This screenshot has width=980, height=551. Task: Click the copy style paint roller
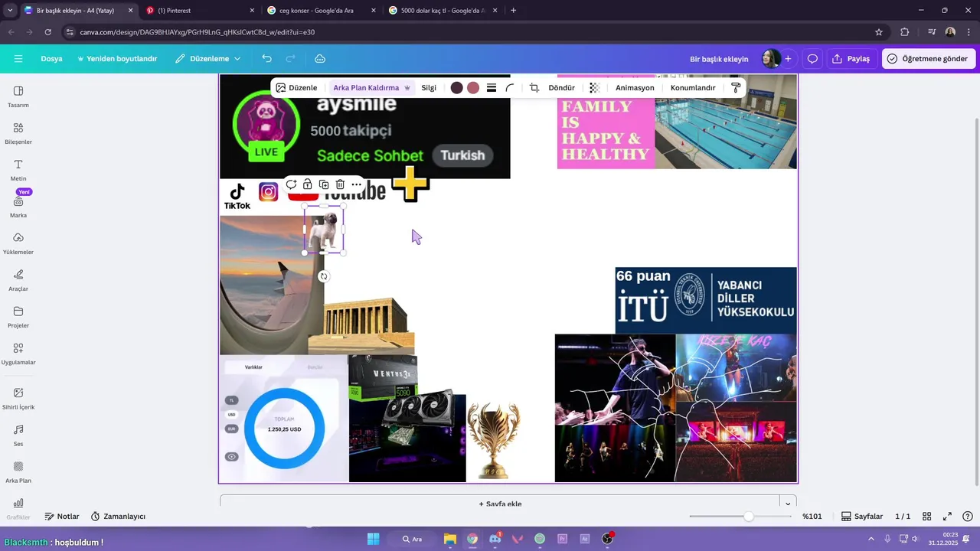pyautogui.click(x=736, y=88)
